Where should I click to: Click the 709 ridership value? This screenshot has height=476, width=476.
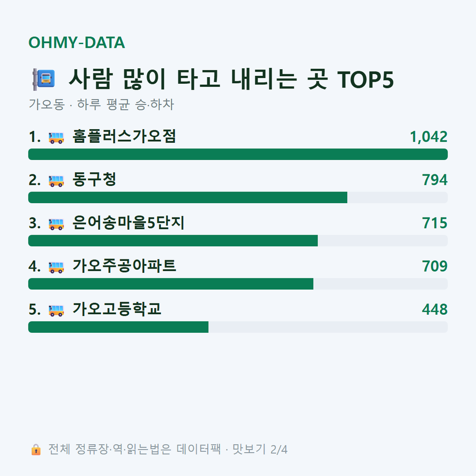click(x=435, y=266)
